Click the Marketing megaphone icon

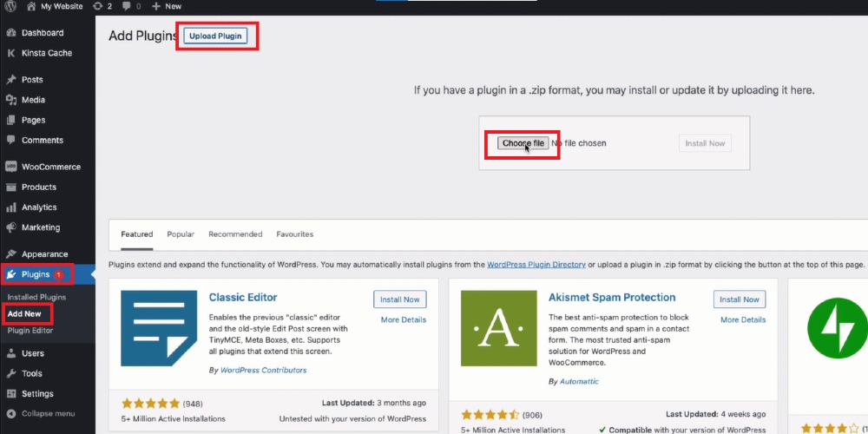[10, 227]
